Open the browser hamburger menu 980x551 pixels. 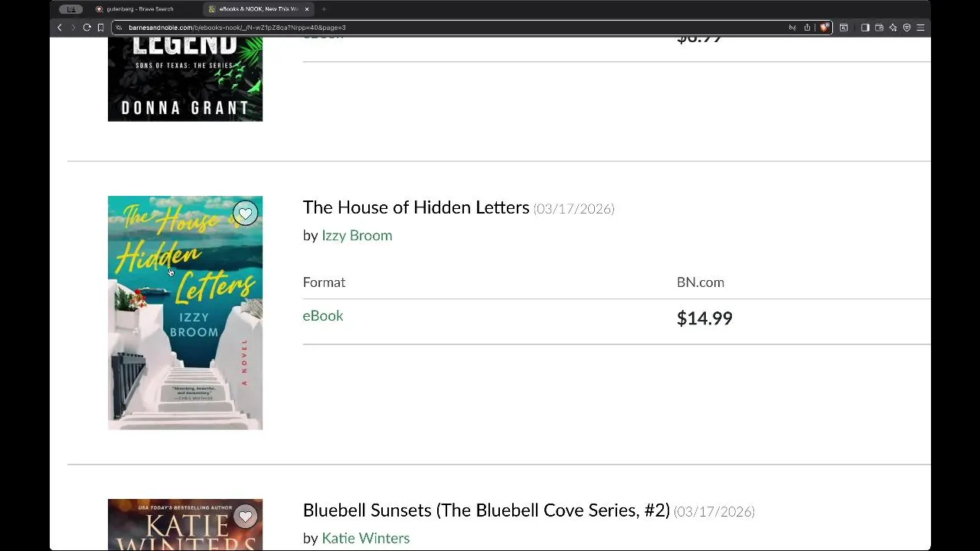pyautogui.click(x=920, y=28)
